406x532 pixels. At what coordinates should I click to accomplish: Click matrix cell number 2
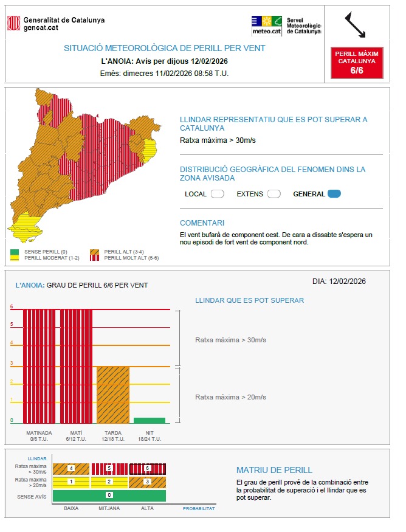(109, 482)
